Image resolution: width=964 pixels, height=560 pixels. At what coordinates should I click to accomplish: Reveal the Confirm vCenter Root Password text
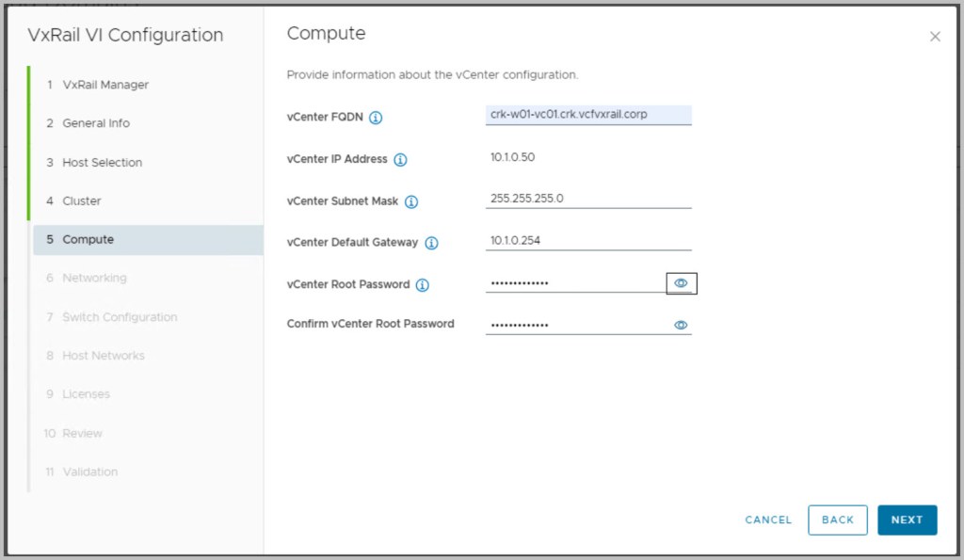tap(681, 325)
